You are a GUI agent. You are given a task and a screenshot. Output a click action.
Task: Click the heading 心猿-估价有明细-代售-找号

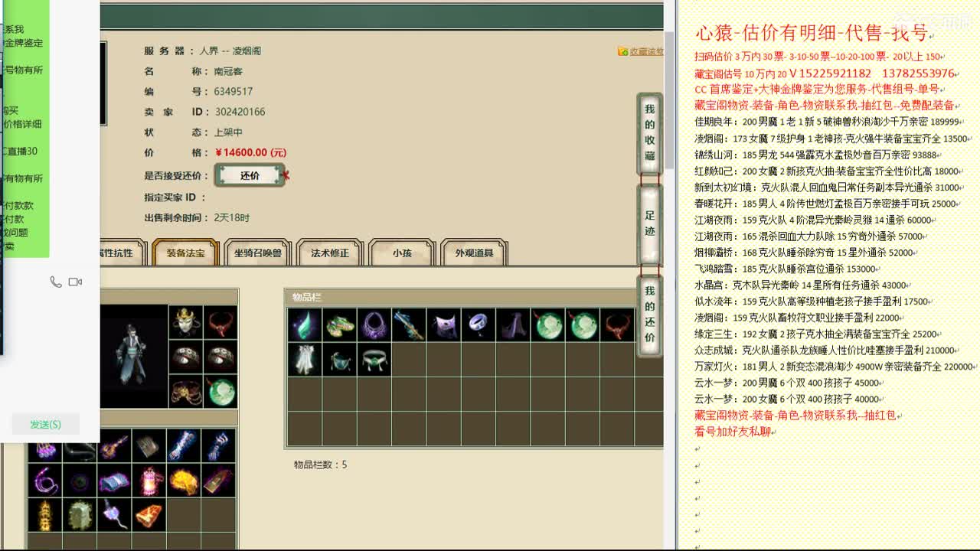[812, 33]
